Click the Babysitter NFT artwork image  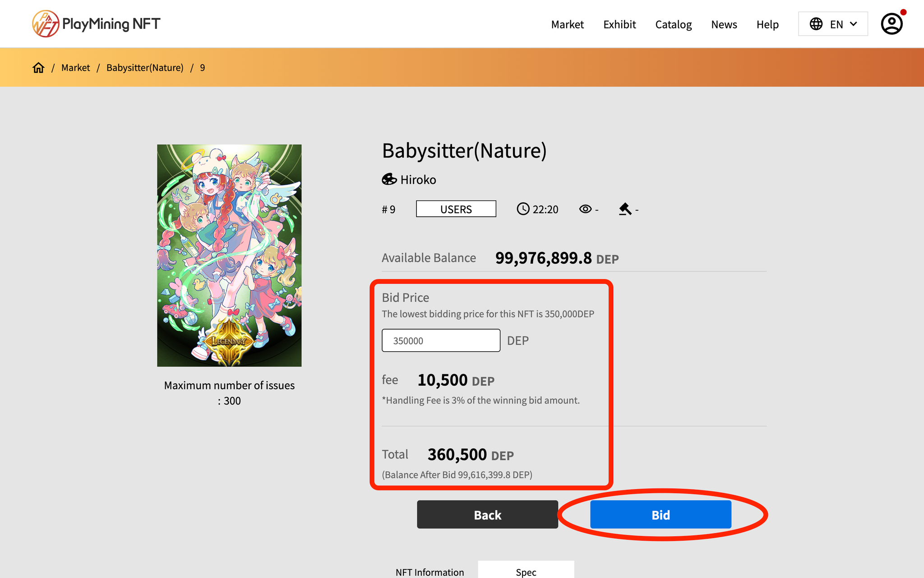(x=229, y=256)
